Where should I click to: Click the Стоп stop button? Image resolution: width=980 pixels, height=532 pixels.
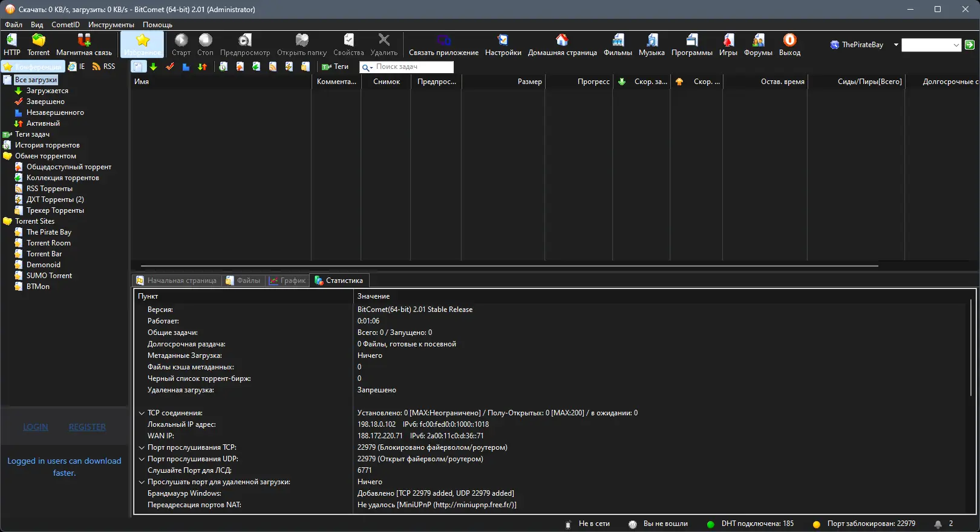click(205, 44)
